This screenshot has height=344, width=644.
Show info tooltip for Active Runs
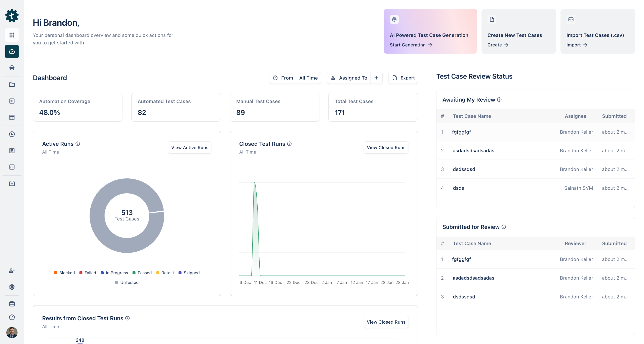coord(78,144)
